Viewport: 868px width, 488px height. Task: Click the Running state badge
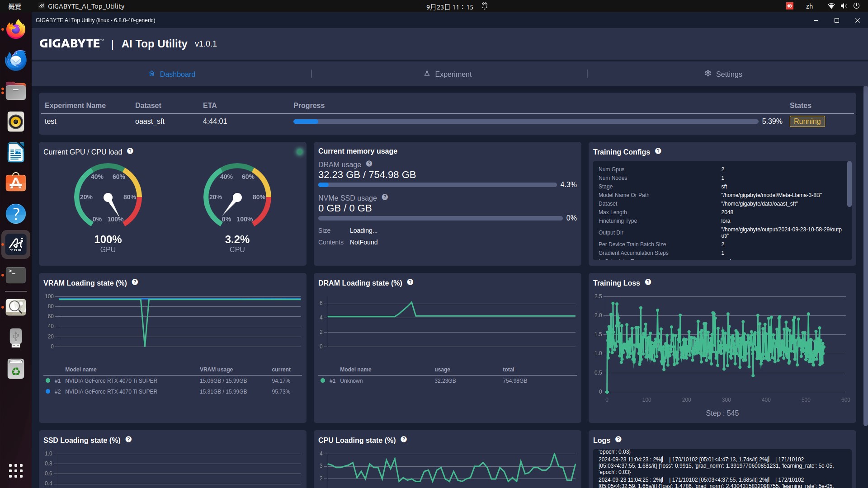[807, 121]
